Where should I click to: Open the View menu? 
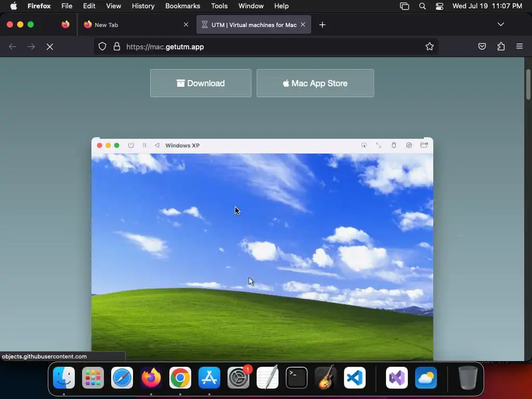click(x=113, y=6)
